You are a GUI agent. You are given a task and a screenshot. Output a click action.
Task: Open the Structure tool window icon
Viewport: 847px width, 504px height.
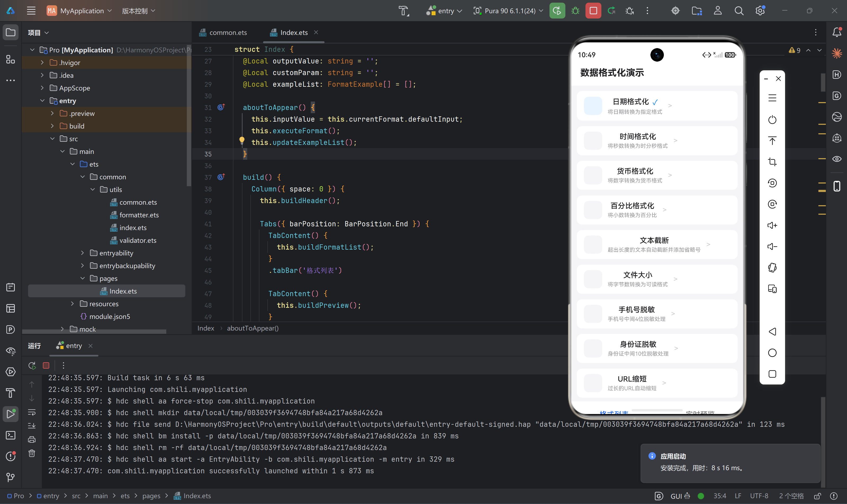(11, 59)
